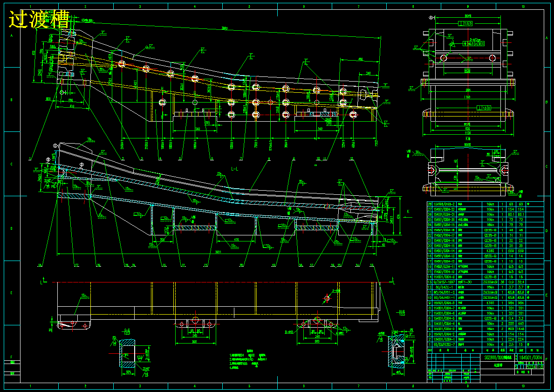Click the leftmost 540 dimension in front view
Screen dimensions: 554x392
(198, 129)
